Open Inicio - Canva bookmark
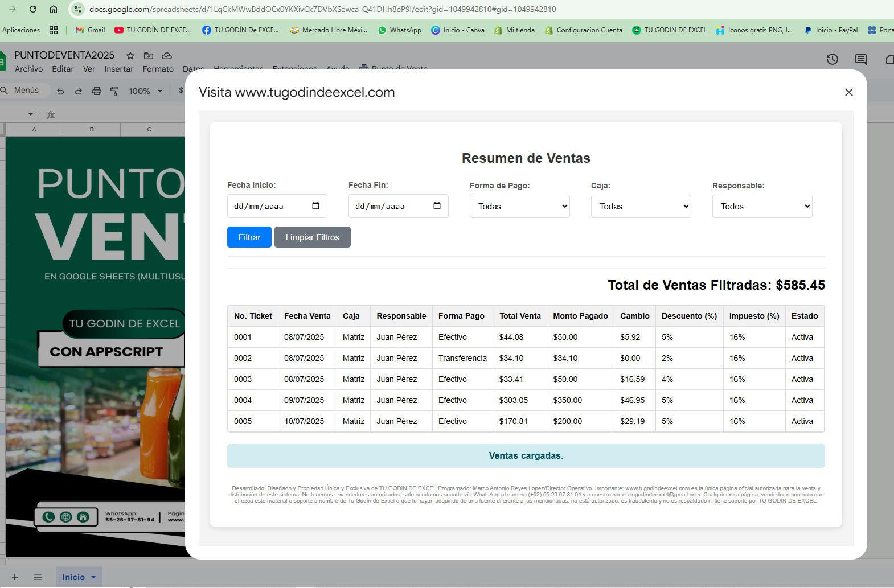This screenshot has width=894, height=588. (458, 30)
